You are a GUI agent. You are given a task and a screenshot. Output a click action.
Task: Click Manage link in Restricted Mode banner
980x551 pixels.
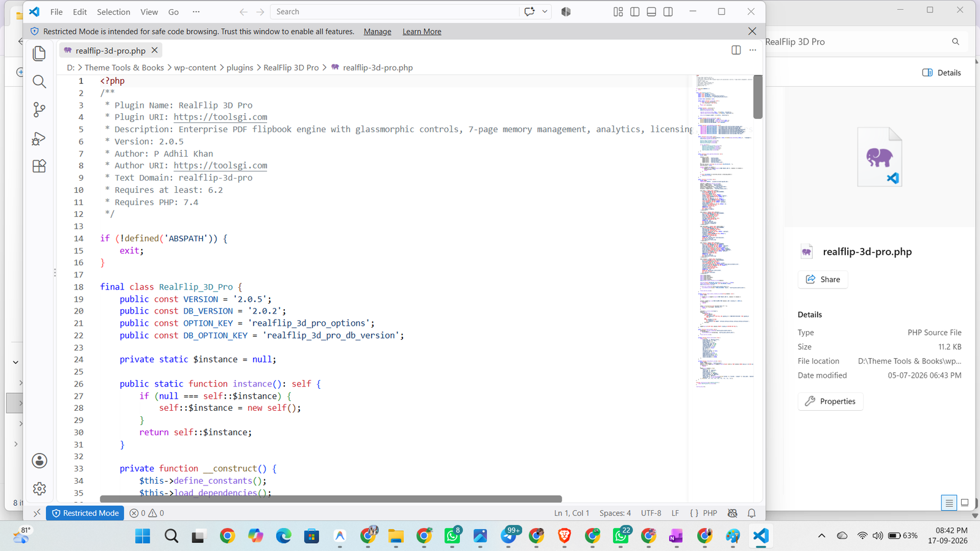coord(377,31)
